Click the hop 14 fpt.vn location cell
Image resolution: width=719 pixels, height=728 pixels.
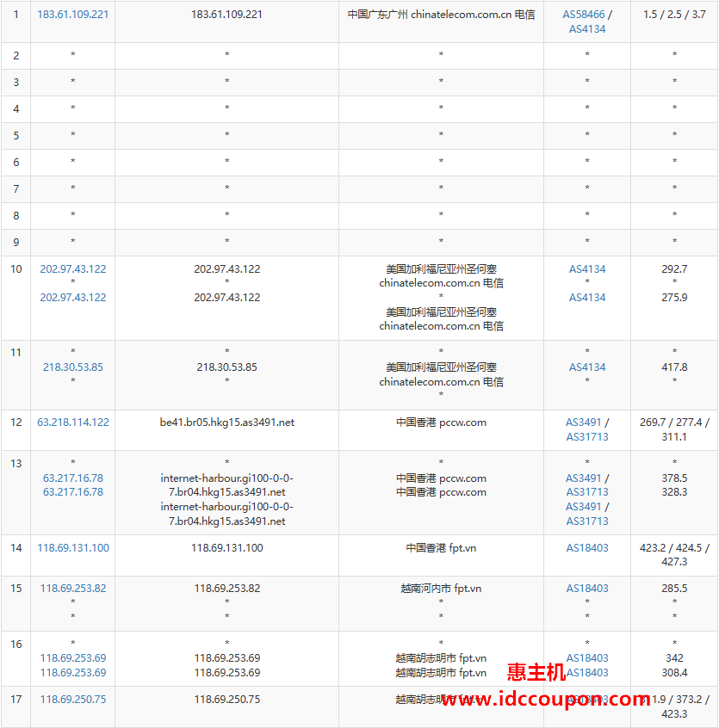[x=441, y=548]
